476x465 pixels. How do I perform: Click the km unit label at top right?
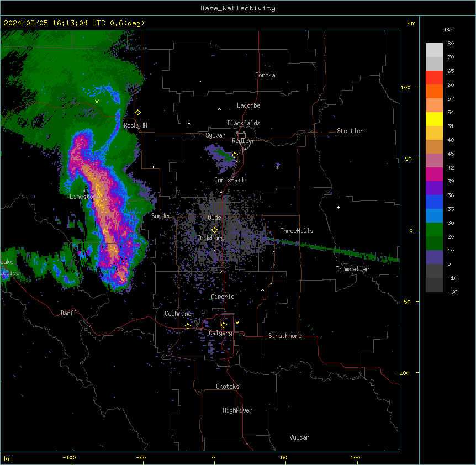point(411,23)
